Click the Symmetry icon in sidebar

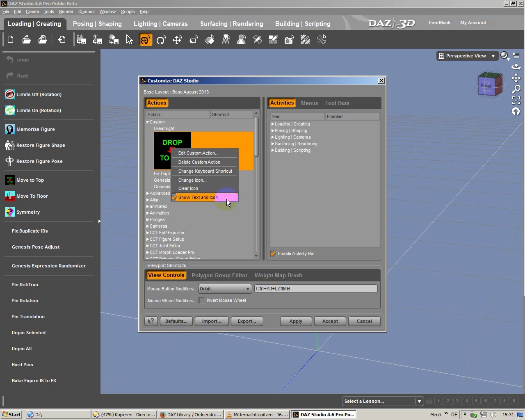[10, 212]
